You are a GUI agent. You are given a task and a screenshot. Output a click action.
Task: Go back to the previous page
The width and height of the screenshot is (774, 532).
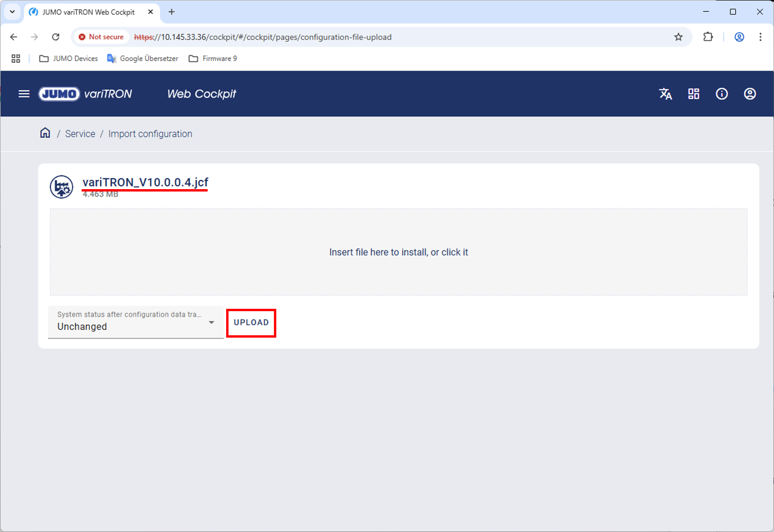pos(14,37)
